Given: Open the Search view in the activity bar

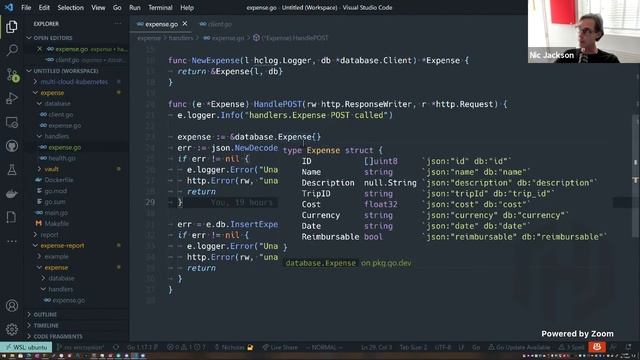Looking at the screenshot, I should pyautogui.click(x=12, y=50).
